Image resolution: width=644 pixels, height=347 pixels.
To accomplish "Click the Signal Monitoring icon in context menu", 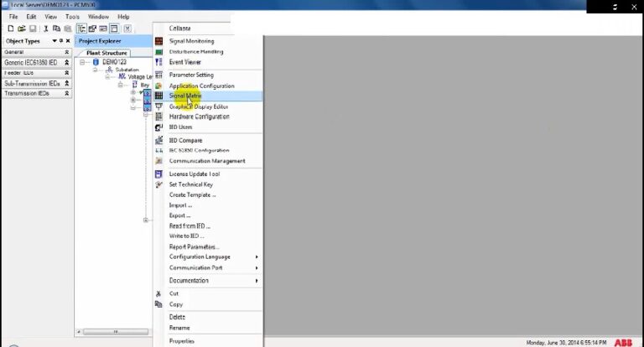I will [x=159, y=41].
